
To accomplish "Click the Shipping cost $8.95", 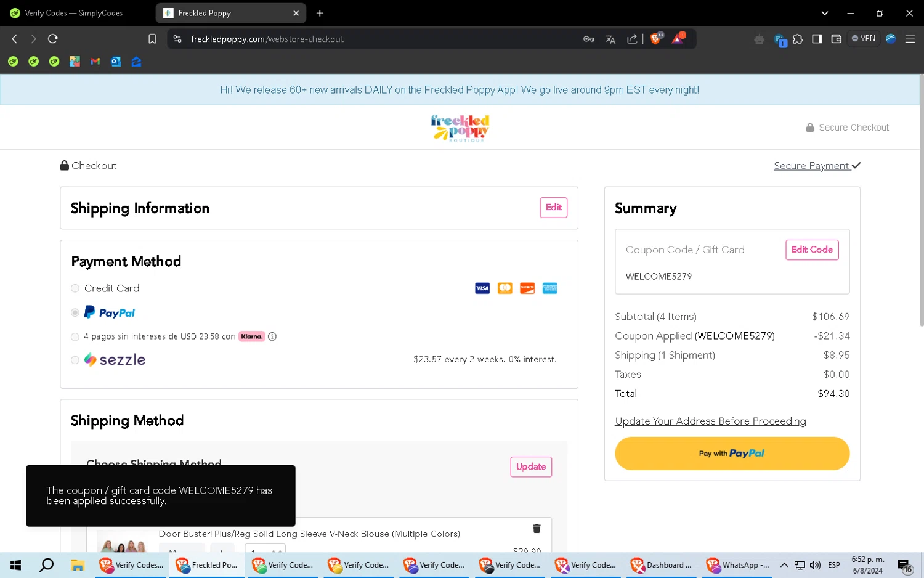I will coord(837,355).
